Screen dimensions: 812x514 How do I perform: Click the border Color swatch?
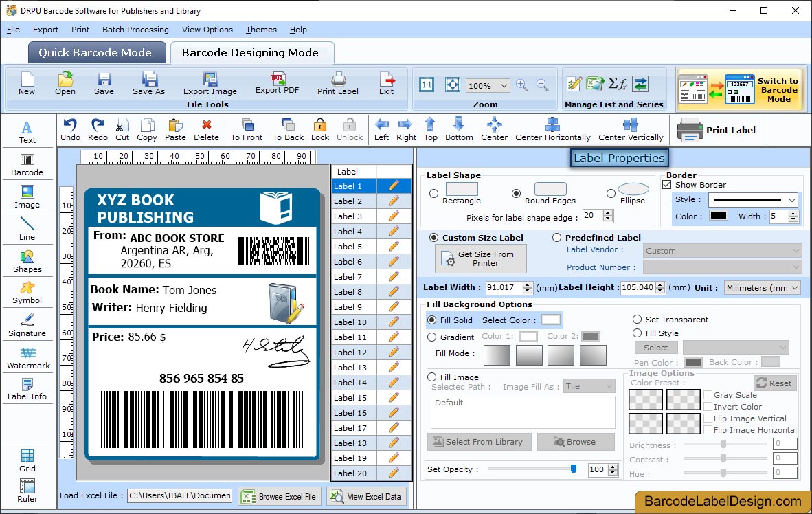719,216
